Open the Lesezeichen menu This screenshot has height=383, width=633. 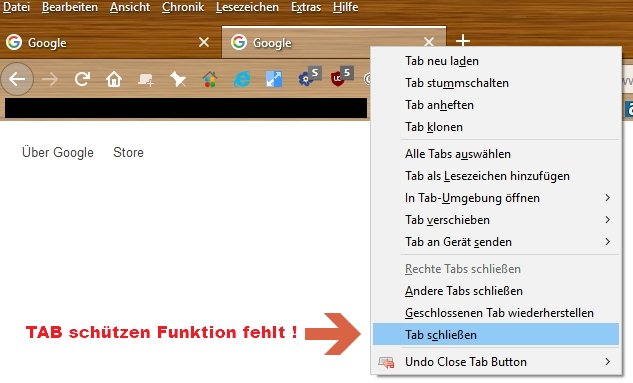[x=247, y=7]
